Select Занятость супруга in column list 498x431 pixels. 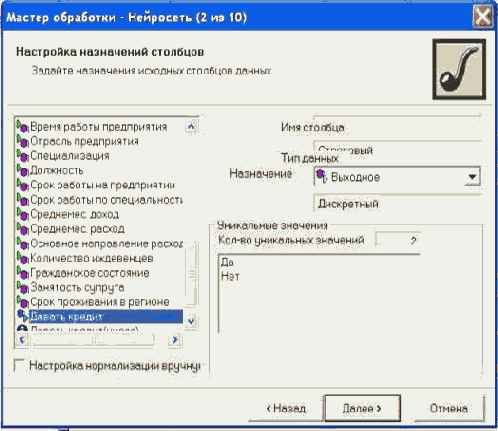tap(77, 287)
